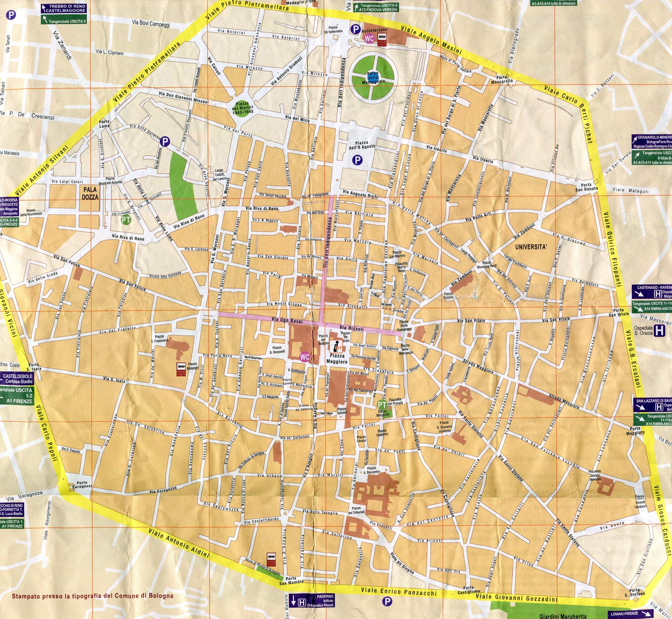The width and height of the screenshot is (672, 619).
Task: Click the Via Ugo Bassi street label
Action: click(x=287, y=320)
